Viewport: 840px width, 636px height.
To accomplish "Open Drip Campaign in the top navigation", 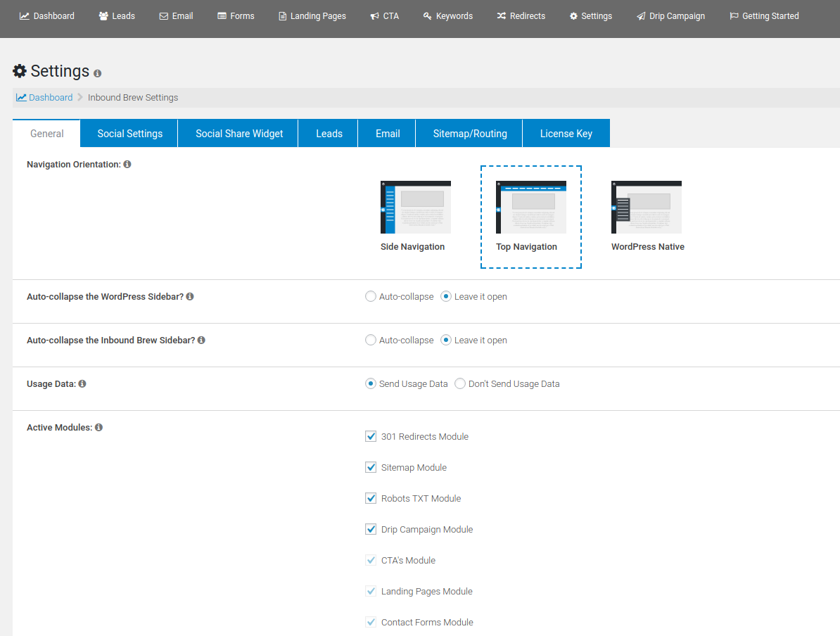I will click(x=670, y=15).
